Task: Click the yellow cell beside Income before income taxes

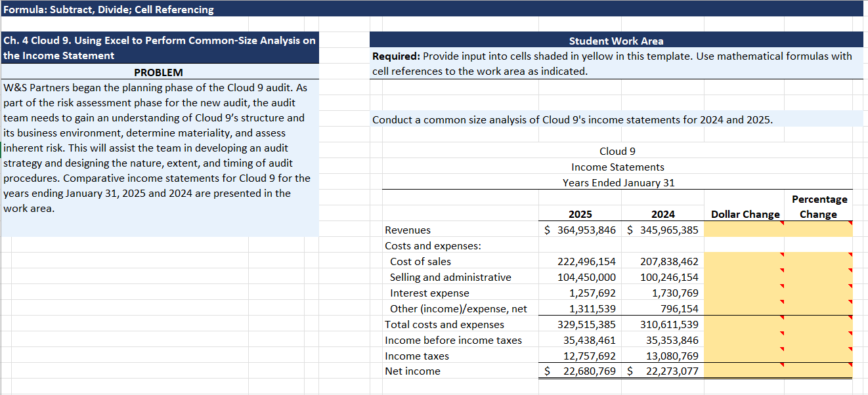Action: 745,340
